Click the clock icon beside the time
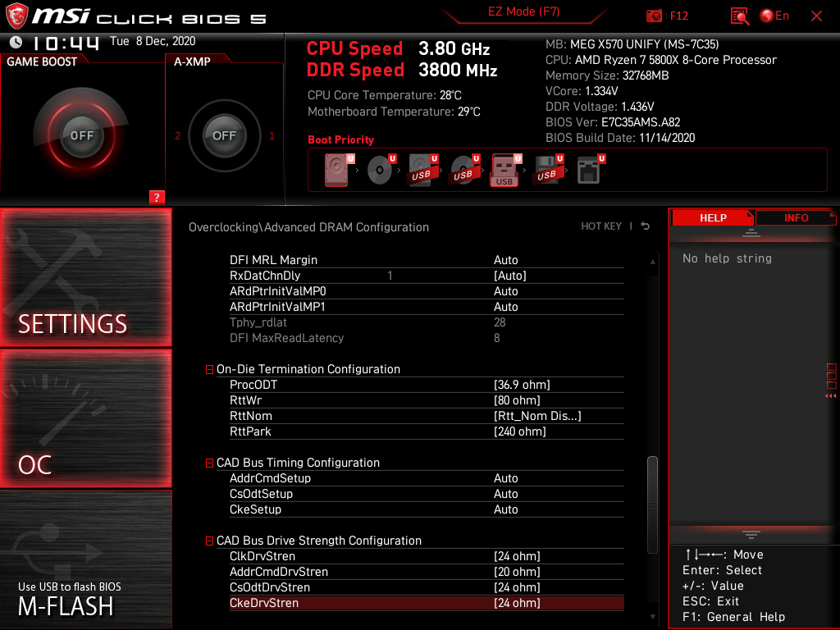This screenshot has height=630, width=840. point(16,42)
